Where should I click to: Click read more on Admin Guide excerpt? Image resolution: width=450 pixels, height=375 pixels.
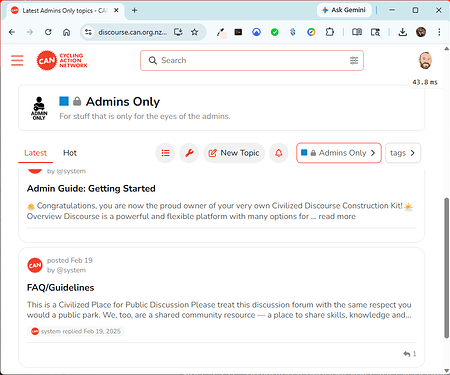coord(337,217)
